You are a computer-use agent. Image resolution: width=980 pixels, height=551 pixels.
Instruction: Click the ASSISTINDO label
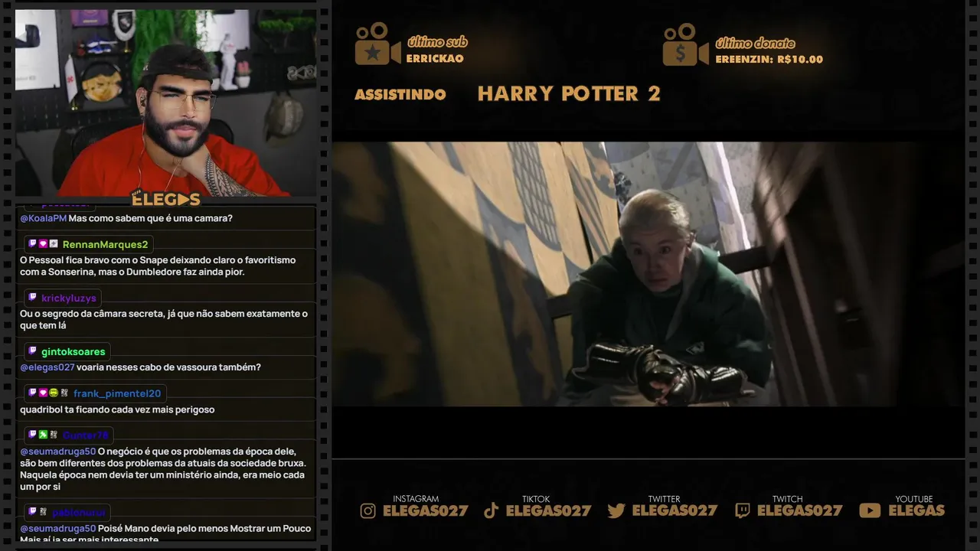tap(400, 94)
